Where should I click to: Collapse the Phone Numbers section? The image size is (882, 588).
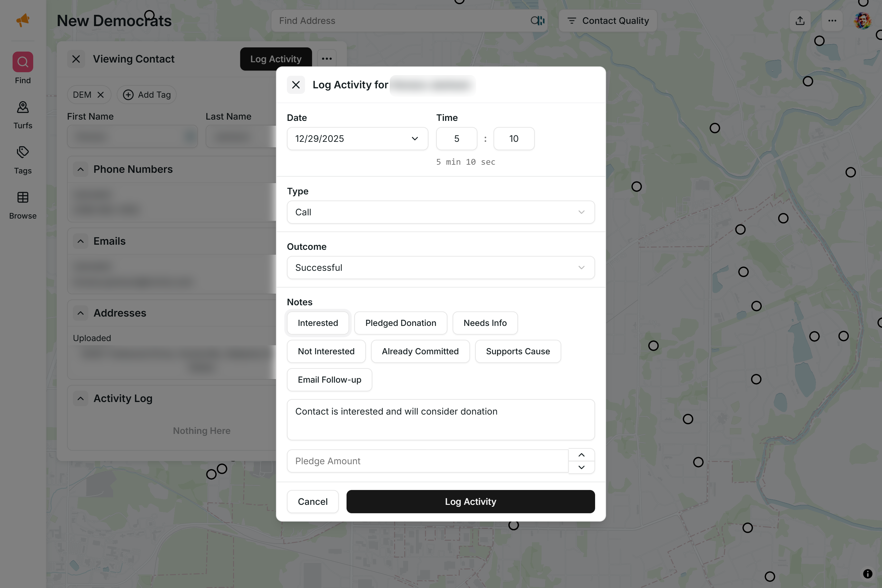click(80, 169)
